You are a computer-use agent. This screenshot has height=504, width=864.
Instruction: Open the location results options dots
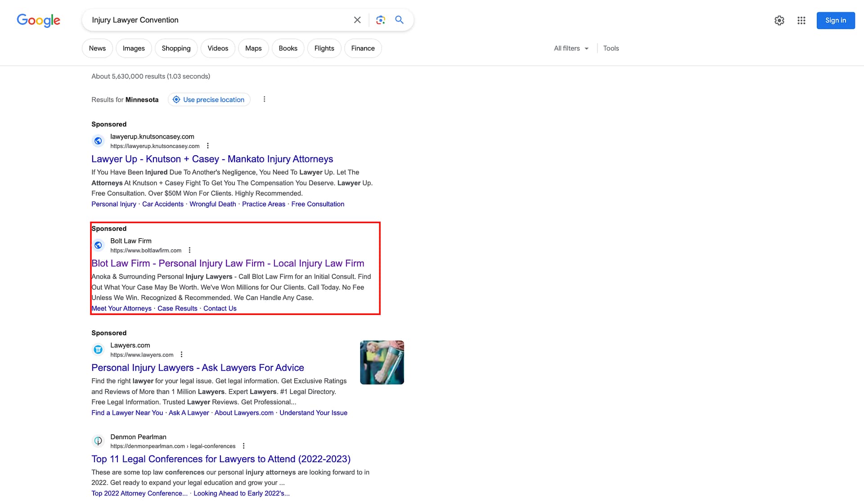pos(264,99)
